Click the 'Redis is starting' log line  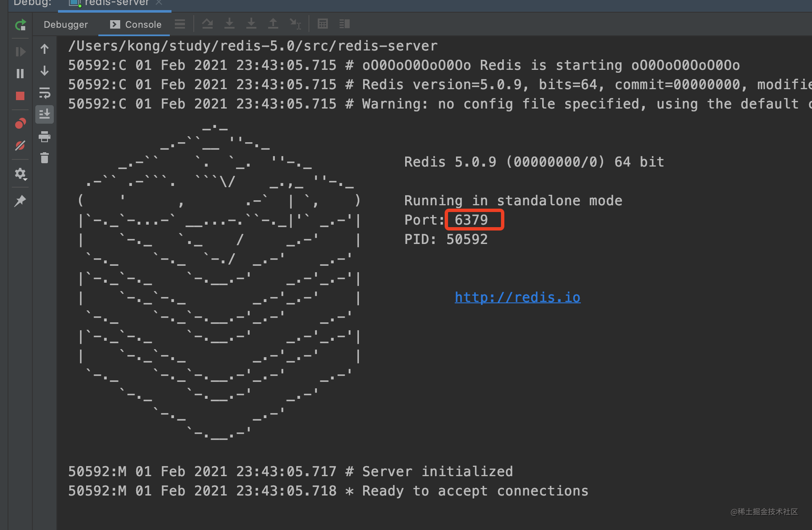[404, 65]
